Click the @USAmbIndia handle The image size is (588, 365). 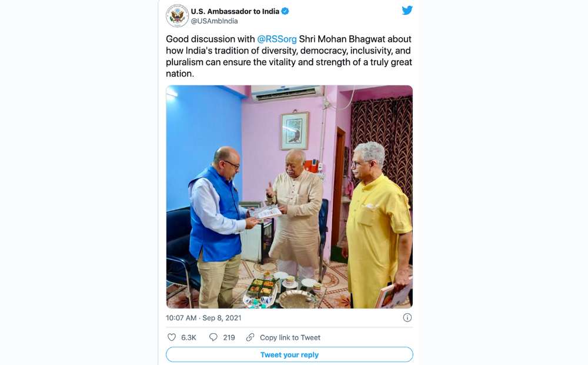point(214,21)
